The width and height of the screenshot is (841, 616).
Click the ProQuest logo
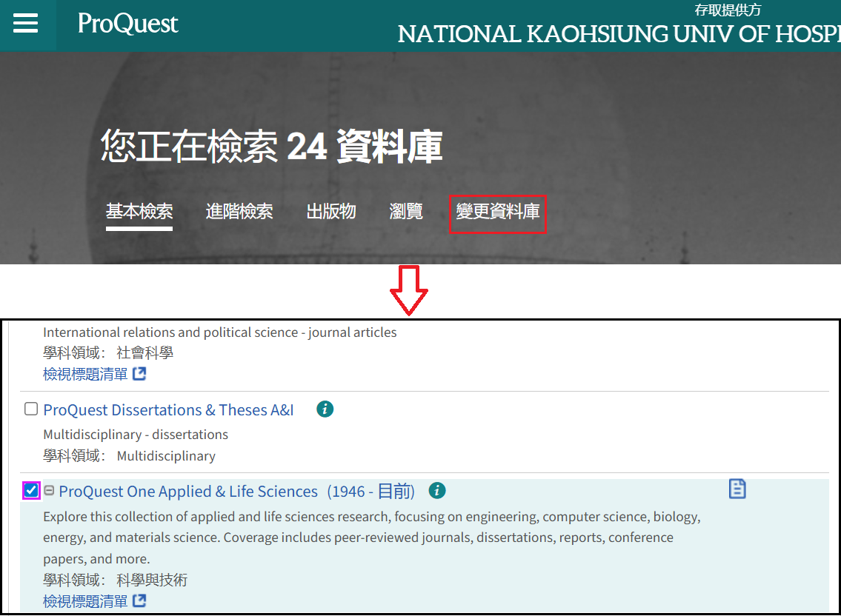coord(128,24)
